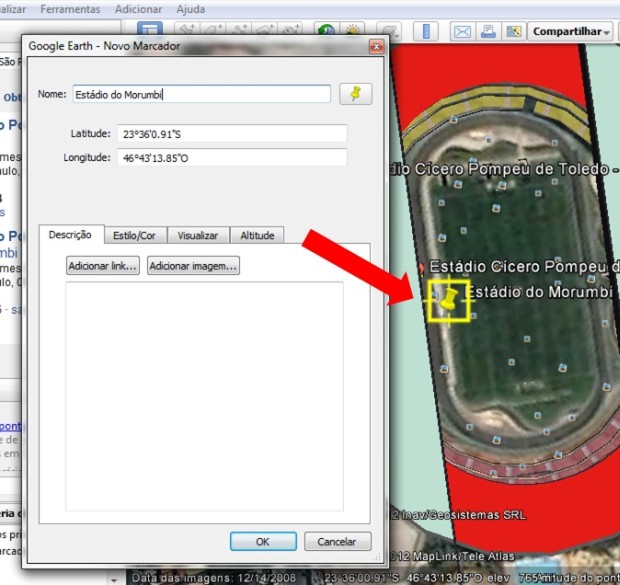Switch to the Visualizar tab

pyautogui.click(x=198, y=235)
